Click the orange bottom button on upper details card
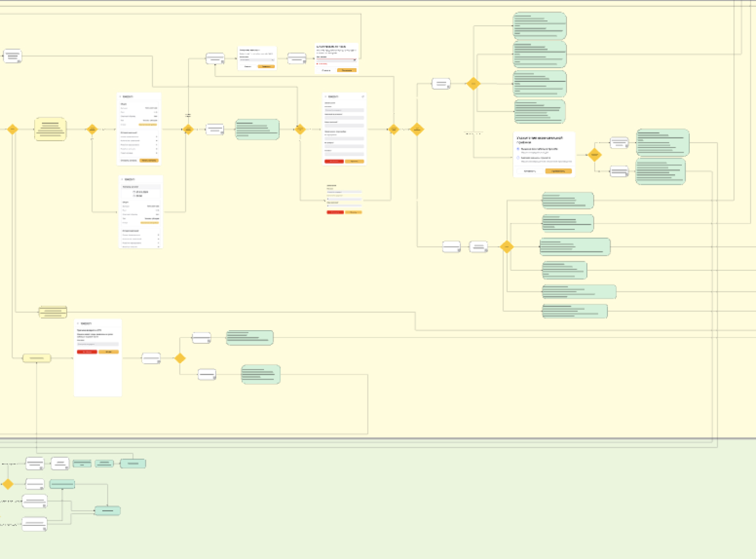Viewport: 756px width, 559px height. tap(149, 161)
